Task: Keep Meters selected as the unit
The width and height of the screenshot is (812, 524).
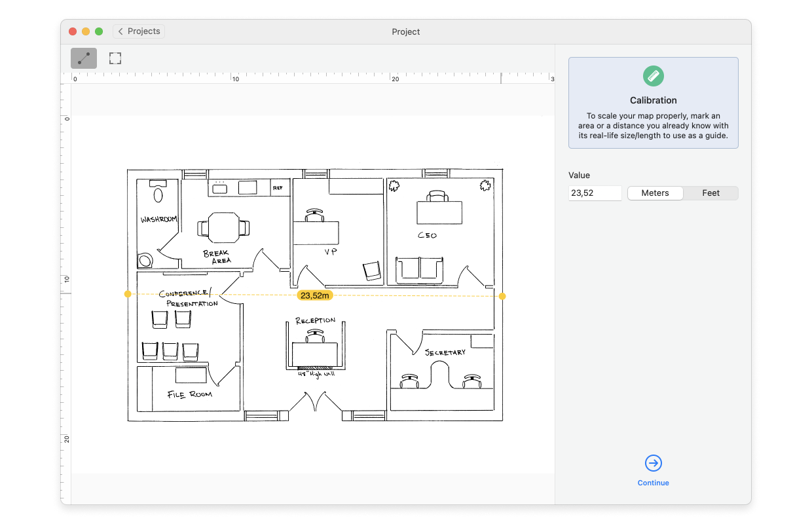Action: coord(655,193)
